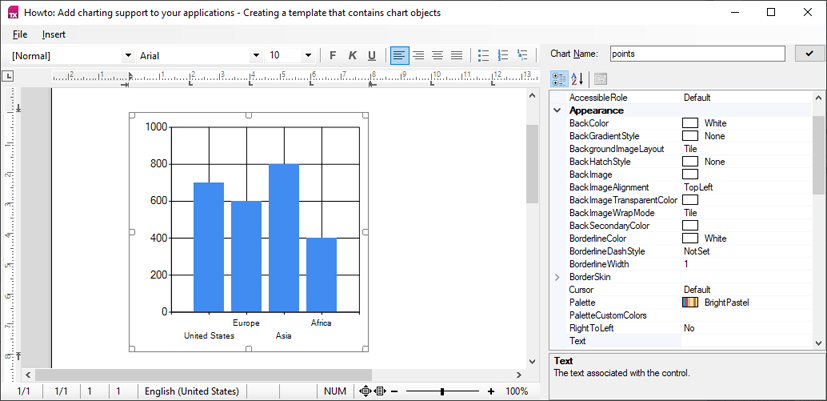Collapse the Appearance category
The width and height of the screenshot is (827, 401).
click(557, 110)
